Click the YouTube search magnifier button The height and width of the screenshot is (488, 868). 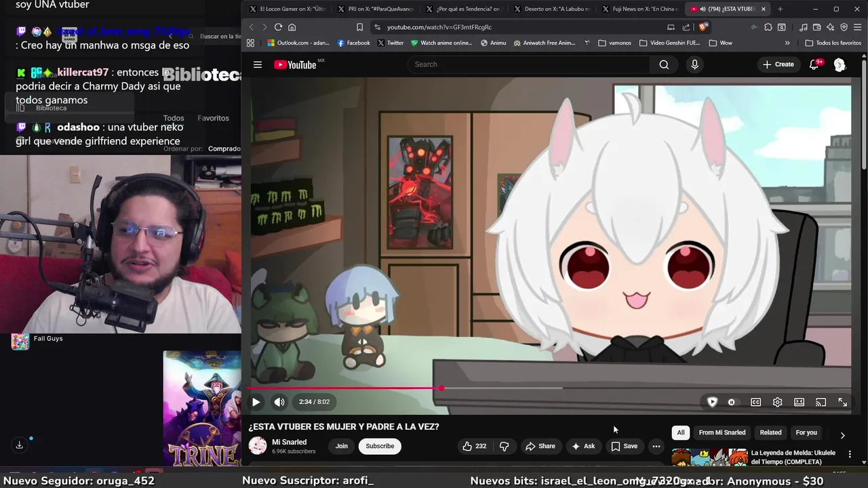coord(664,64)
